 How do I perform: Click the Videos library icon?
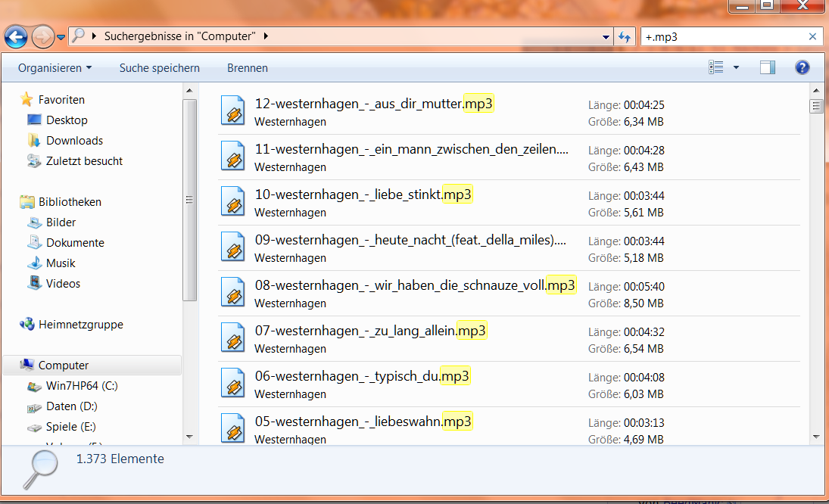(x=34, y=282)
